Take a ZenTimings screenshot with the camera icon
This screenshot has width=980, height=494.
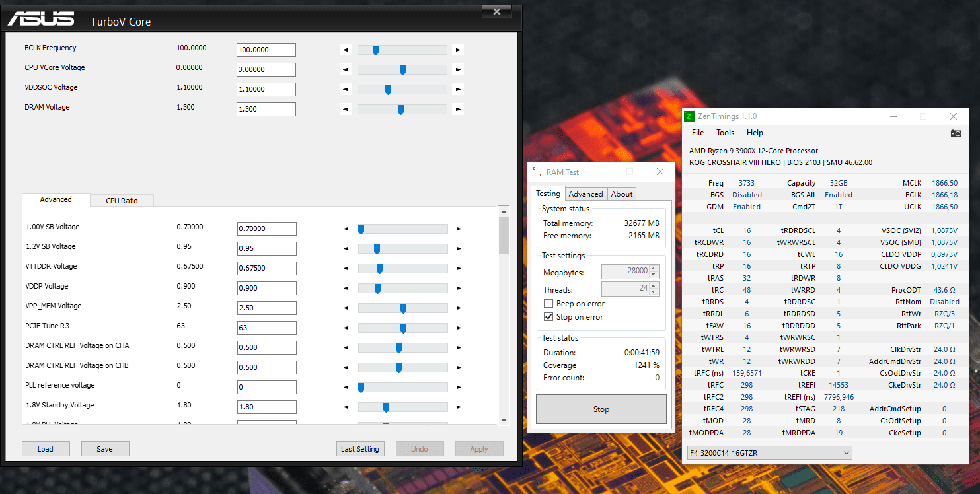956,133
